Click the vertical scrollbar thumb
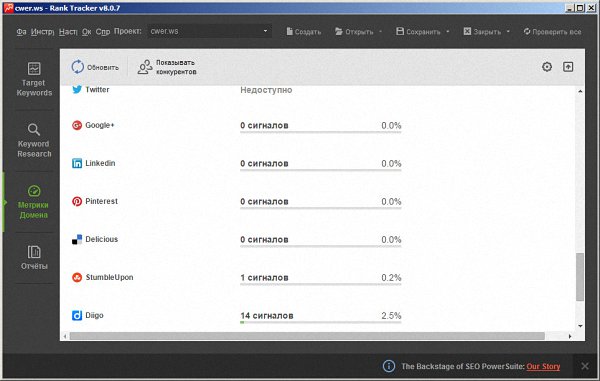The image size is (600, 381). click(580, 277)
